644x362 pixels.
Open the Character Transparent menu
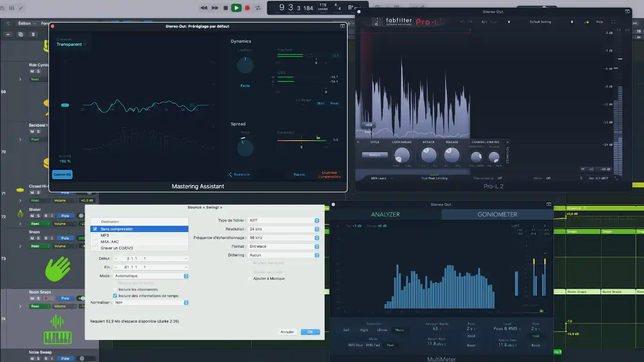71,44
